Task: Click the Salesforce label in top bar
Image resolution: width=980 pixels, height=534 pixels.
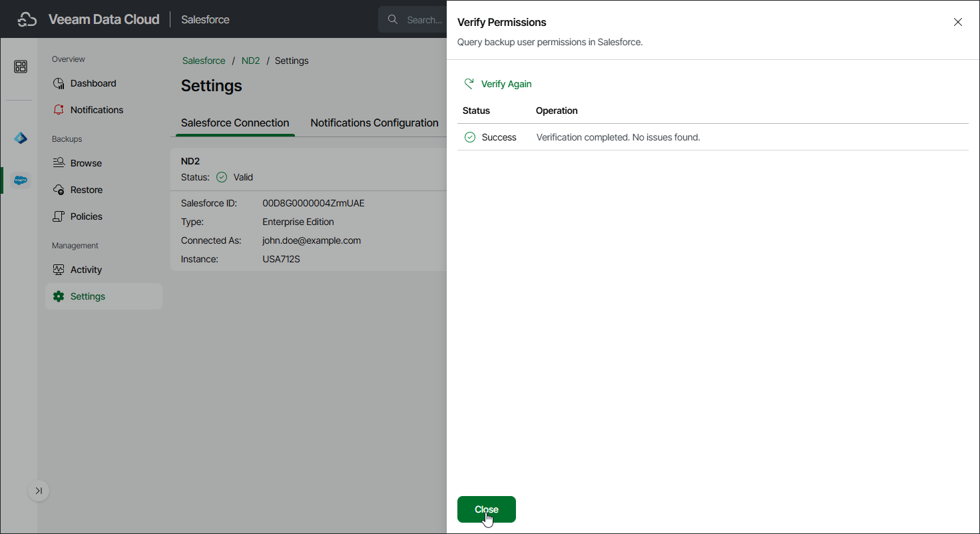Action: coord(205,19)
